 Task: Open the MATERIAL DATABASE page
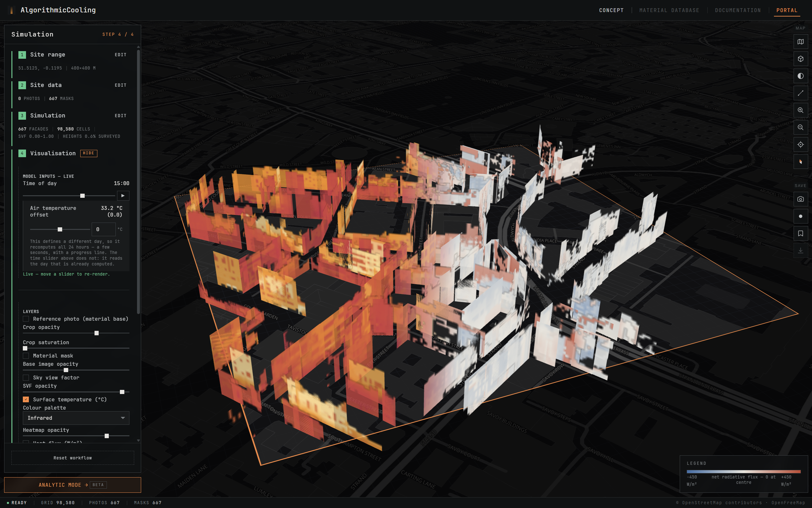[x=669, y=10]
